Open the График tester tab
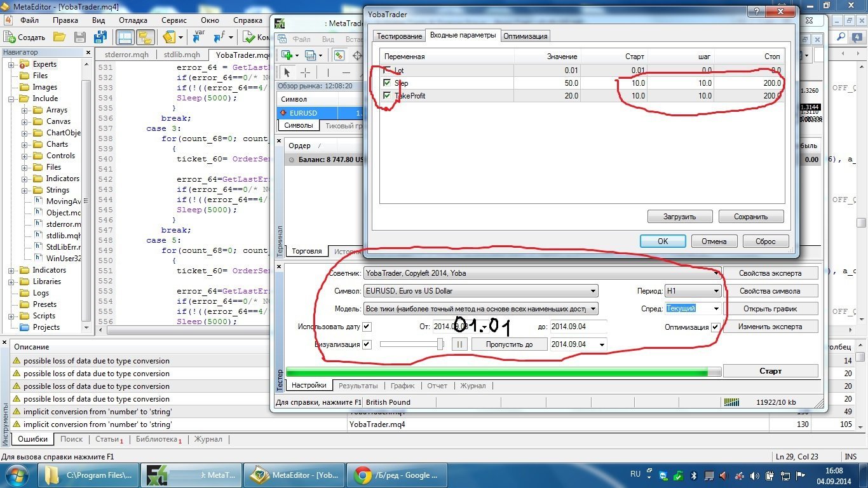The width and height of the screenshot is (868, 488). click(403, 386)
